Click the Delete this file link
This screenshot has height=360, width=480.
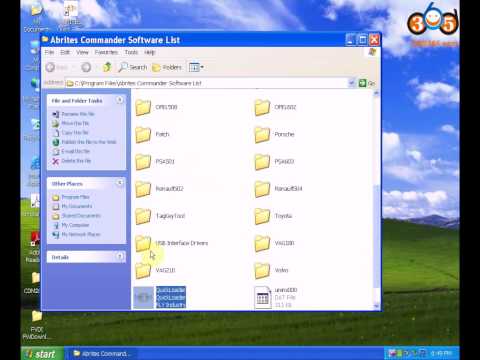(76, 161)
